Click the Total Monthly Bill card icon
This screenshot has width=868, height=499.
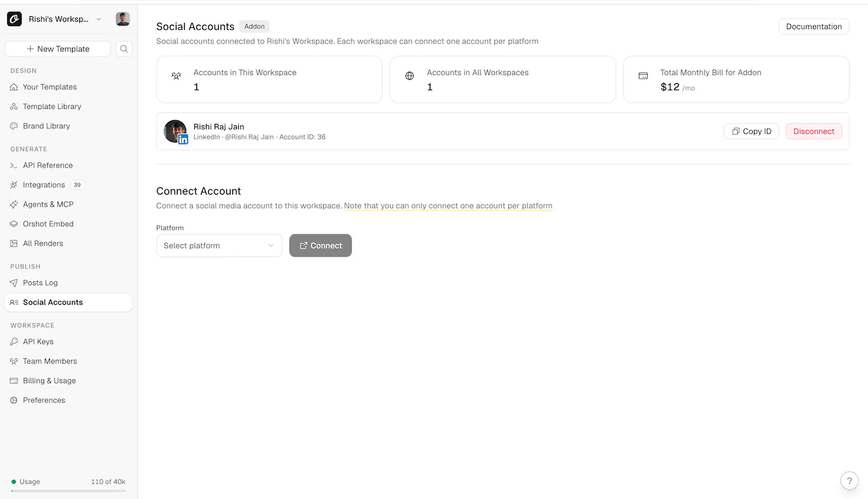tap(643, 76)
